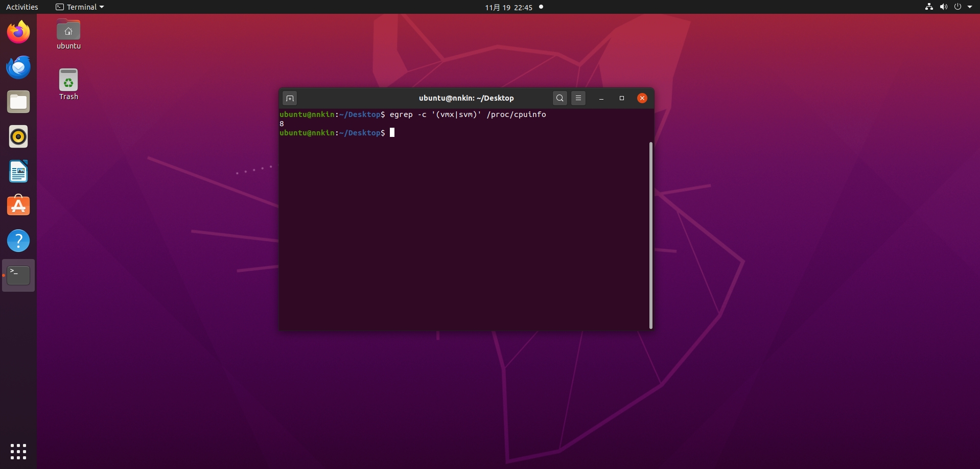Select the Terminal icon in dock

pos(18,275)
